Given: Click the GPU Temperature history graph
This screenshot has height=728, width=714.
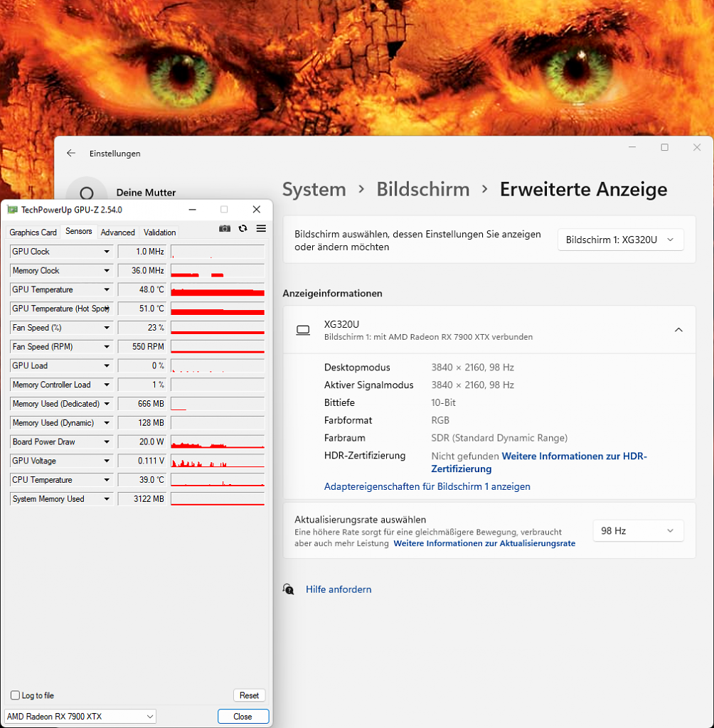Looking at the screenshot, I should coord(218,290).
